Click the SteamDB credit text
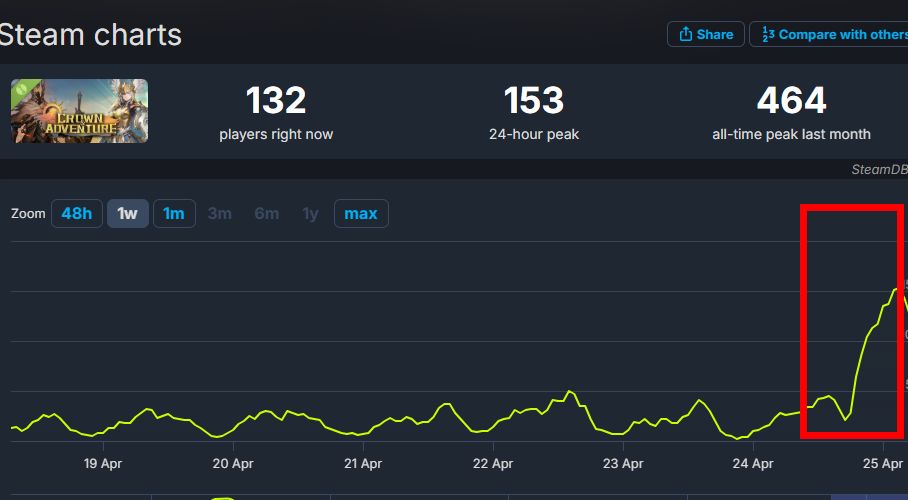This screenshot has width=908, height=500. (x=879, y=169)
